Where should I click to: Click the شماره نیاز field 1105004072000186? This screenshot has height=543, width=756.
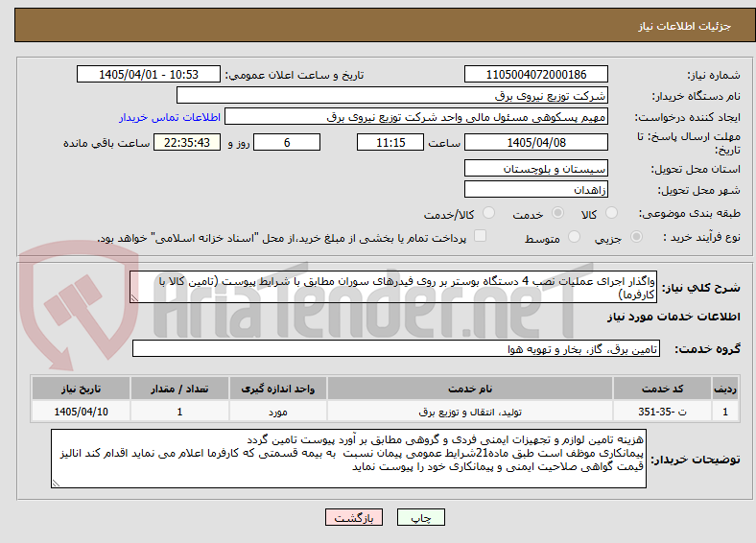point(535,74)
